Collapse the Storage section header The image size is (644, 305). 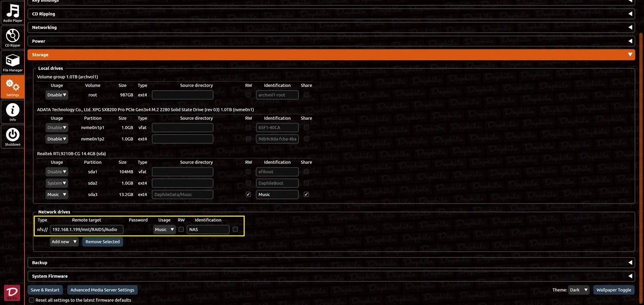[x=331, y=55]
